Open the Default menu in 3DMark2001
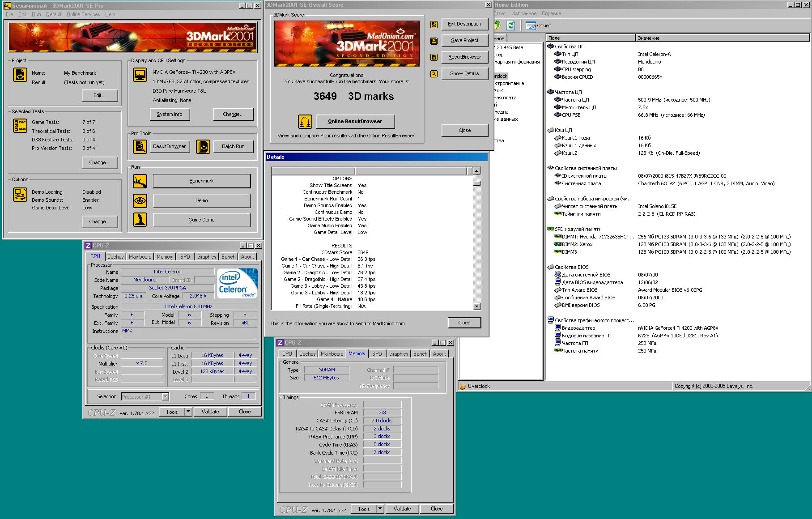Screen dimensions: 812x519 [54, 14]
